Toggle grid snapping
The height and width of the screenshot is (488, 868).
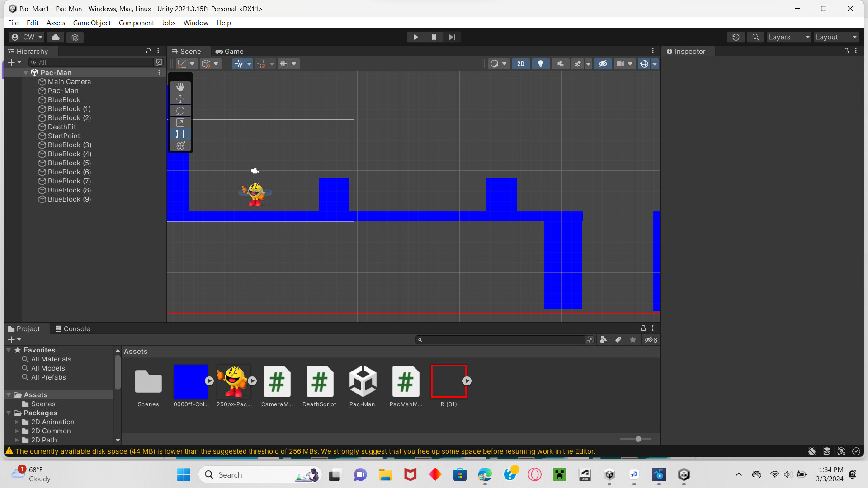tap(261, 64)
